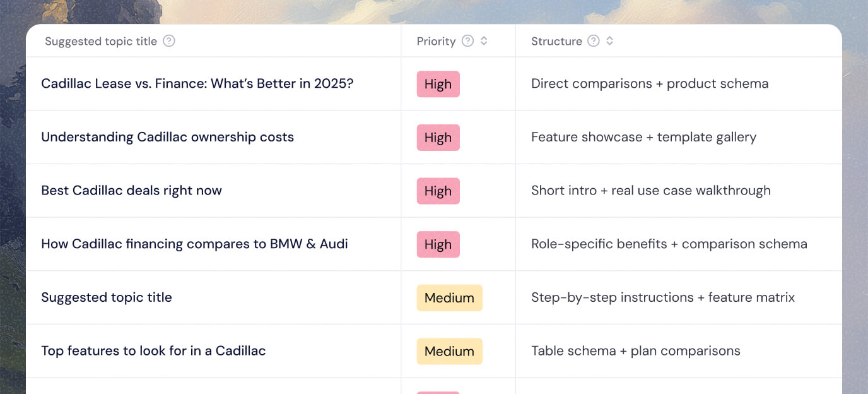
Task: Click the Priority column header label
Action: (x=436, y=41)
